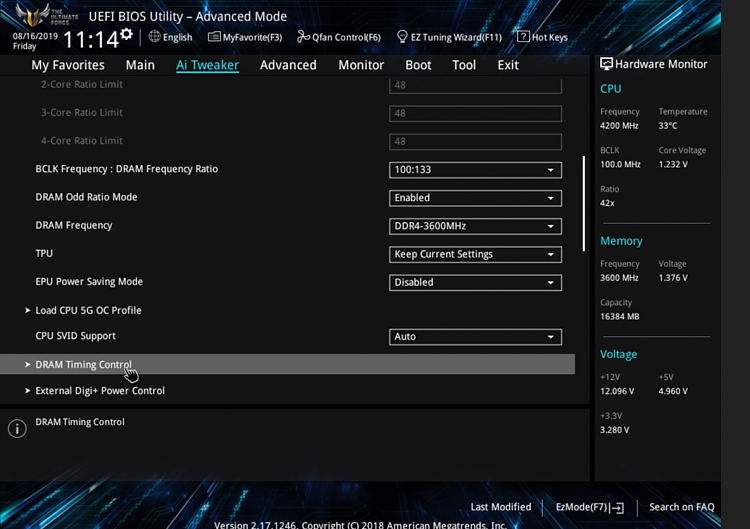
Task: Click the memory frequency value 3600 MHz
Action: click(619, 278)
